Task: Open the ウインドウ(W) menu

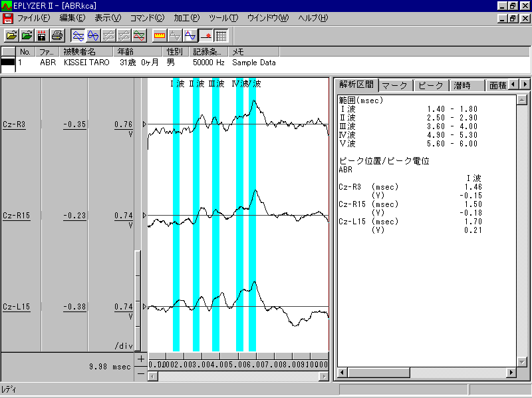Action: (x=267, y=17)
